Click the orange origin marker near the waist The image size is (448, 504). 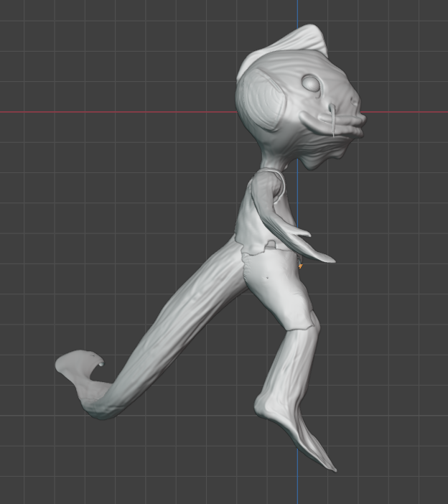point(300,266)
